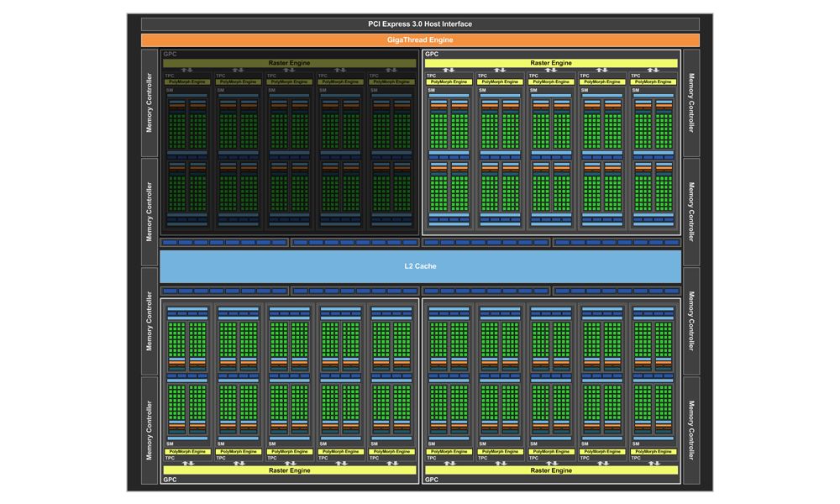Select the GPC label in the top-right cluster
The image size is (840, 504).
pyautogui.click(x=432, y=54)
